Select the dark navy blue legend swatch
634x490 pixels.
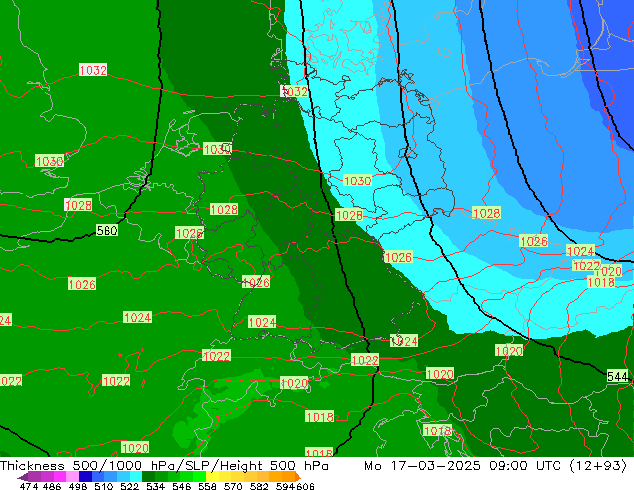85,476
